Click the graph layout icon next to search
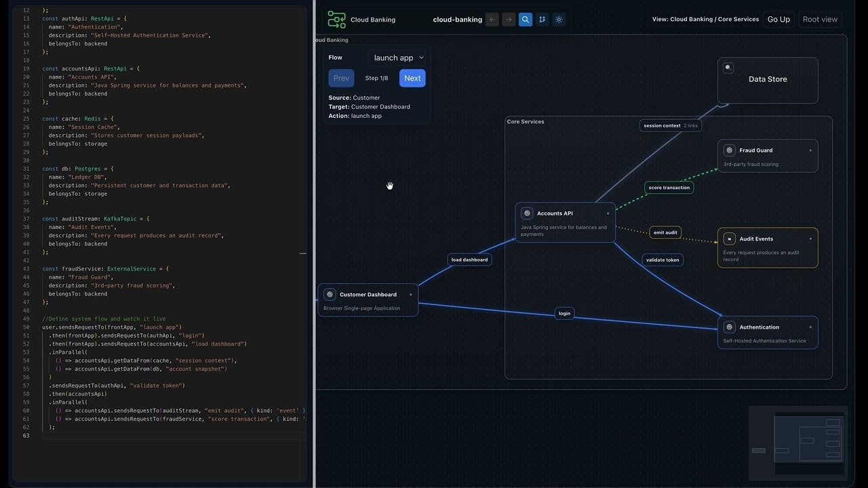The image size is (868, 488). coord(542,20)
